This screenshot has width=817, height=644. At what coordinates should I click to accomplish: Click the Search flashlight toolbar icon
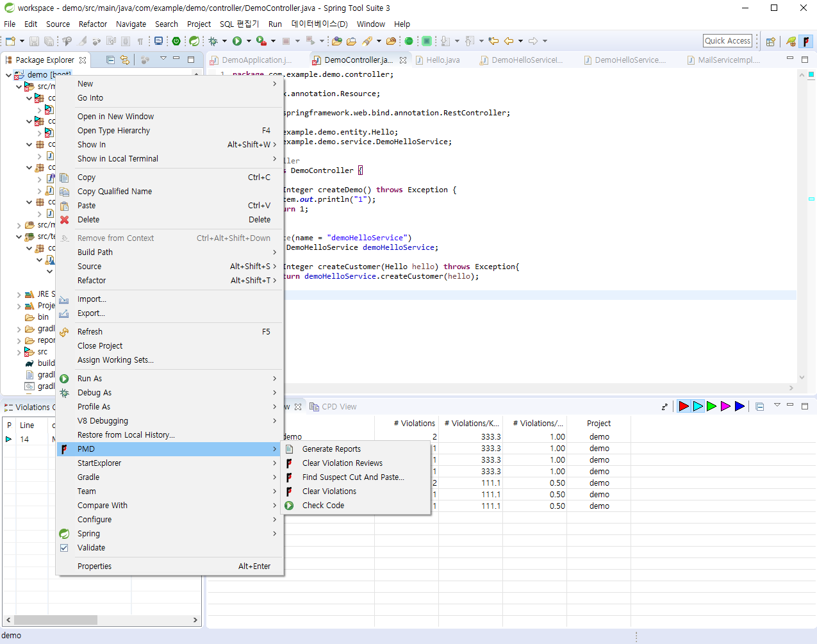tap(367, 41)
